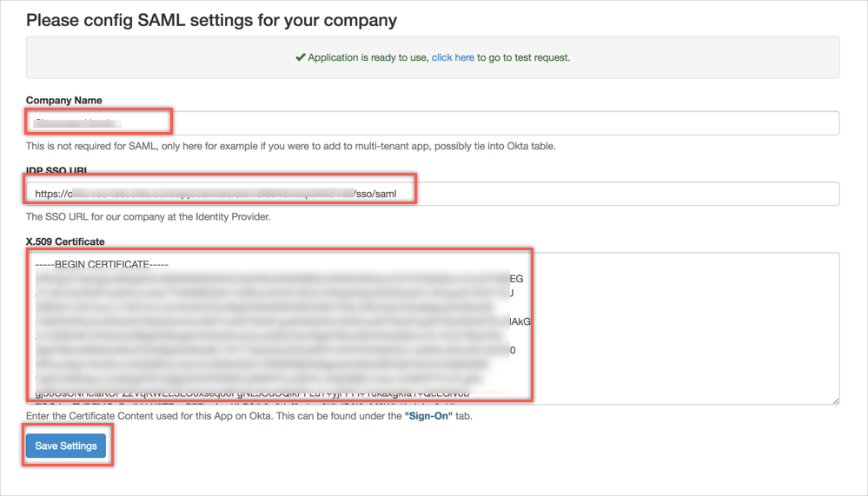
Task: Click the "IDP SSO URL" label
Action: coord(57,171)
